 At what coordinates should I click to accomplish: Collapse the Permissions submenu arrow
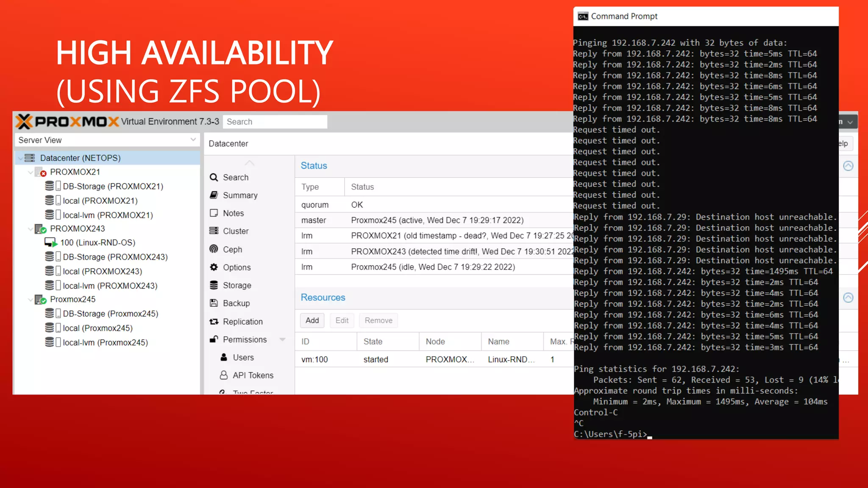tap(283, 340)
